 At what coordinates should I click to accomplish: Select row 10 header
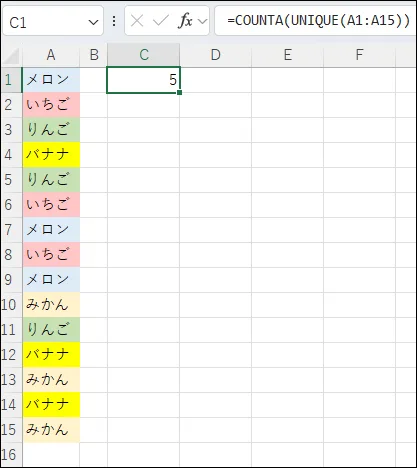pos(11,305)
